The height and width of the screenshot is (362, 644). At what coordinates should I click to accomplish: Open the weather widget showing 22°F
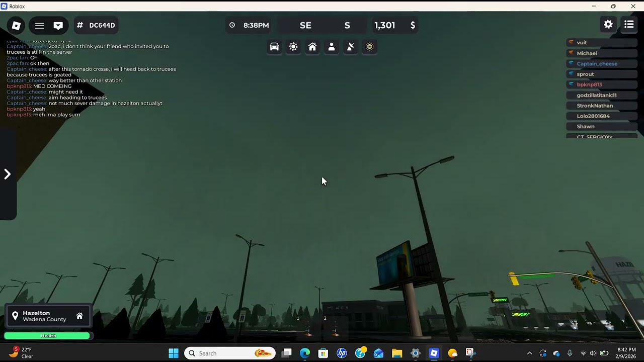pos(22,353)
